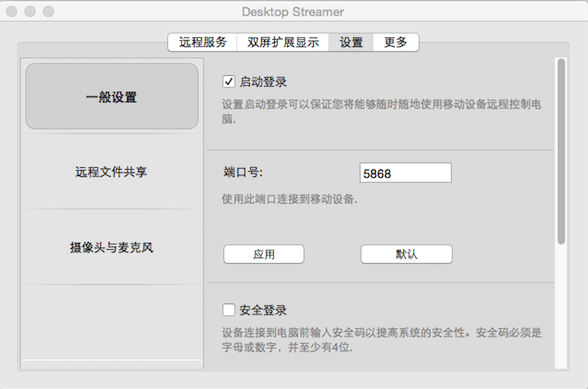Open 远程文件共享 settings section

112,172
